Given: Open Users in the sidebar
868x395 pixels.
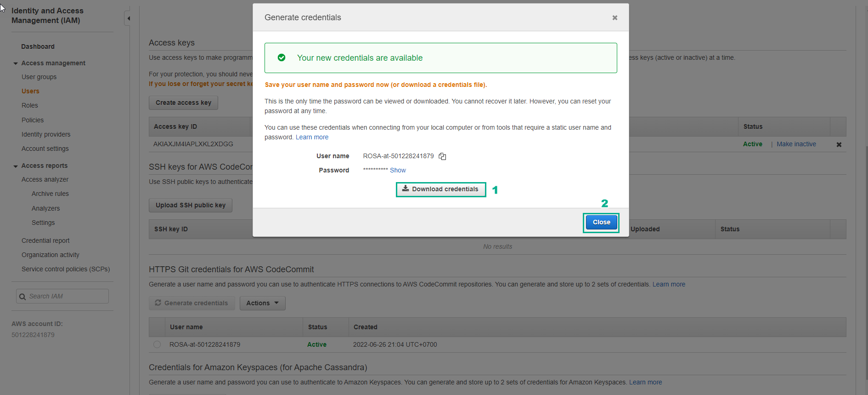Looking at the screenshot, I should point(30,91).
